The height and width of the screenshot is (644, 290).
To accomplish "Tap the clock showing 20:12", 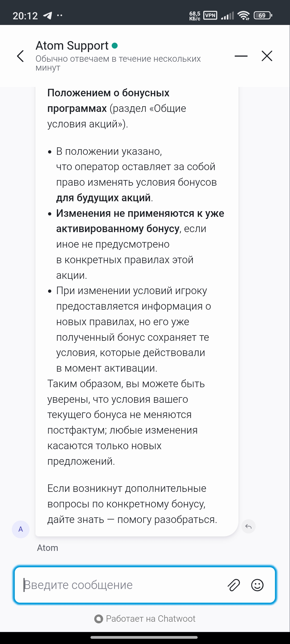I will (25, 16).
